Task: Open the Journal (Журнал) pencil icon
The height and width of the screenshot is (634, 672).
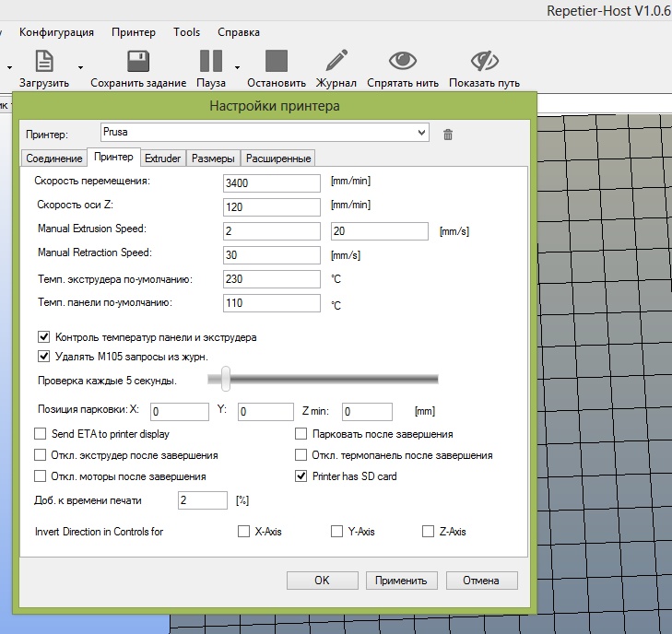Action: (336, 61)
